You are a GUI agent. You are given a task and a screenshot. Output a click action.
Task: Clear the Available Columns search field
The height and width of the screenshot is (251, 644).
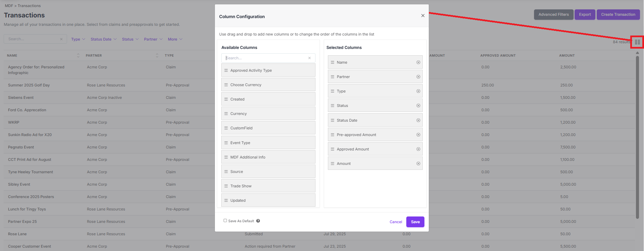309,58
